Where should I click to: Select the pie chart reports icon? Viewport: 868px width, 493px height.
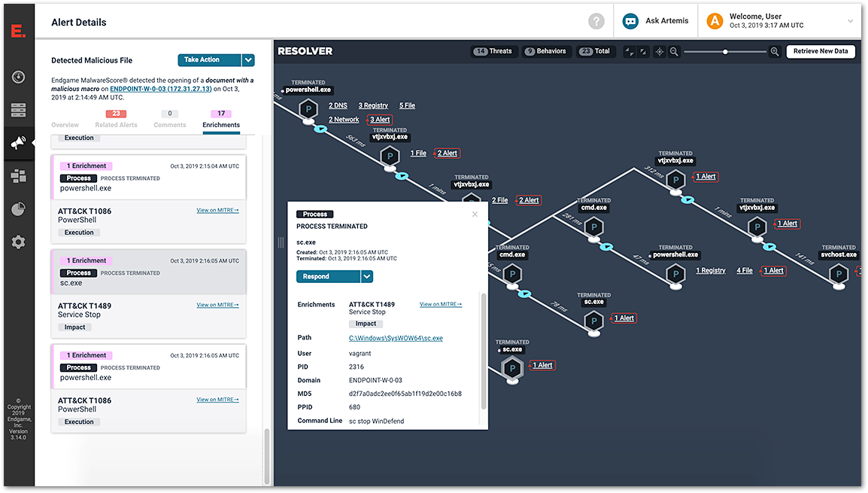[x=18, y=208]
